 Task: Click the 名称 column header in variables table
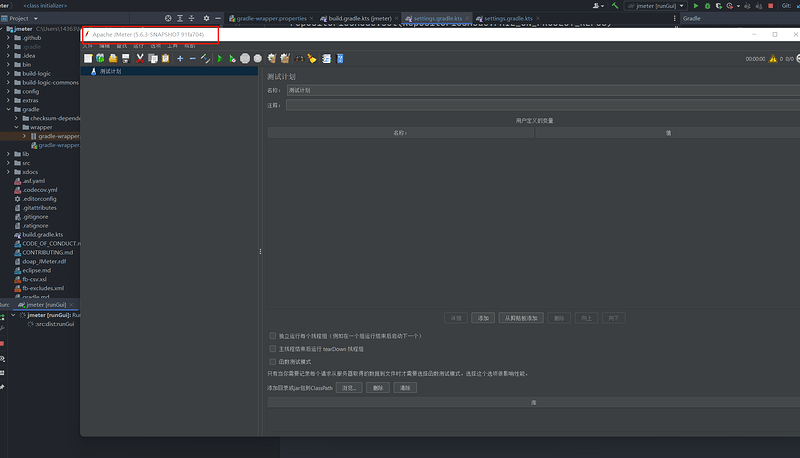401,133
